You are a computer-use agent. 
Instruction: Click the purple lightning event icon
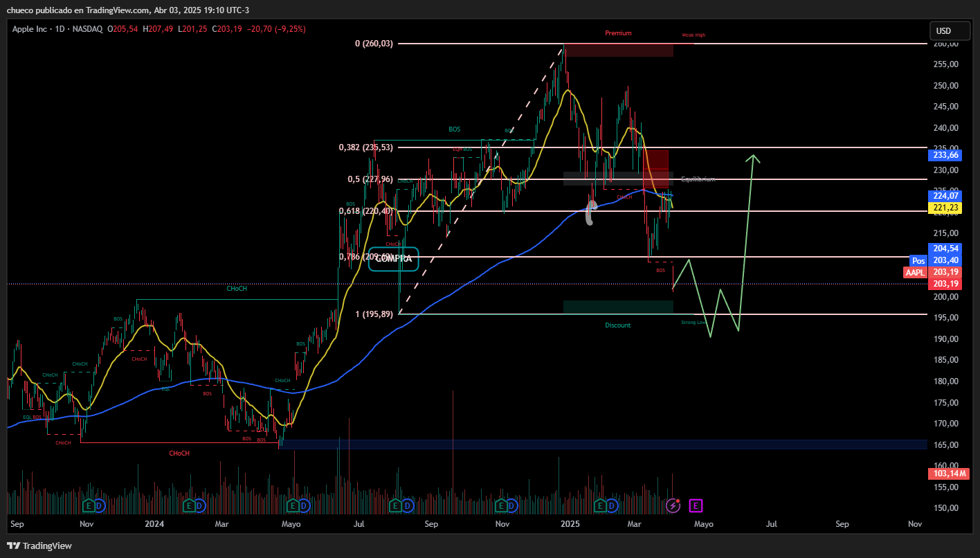(673, 506)
